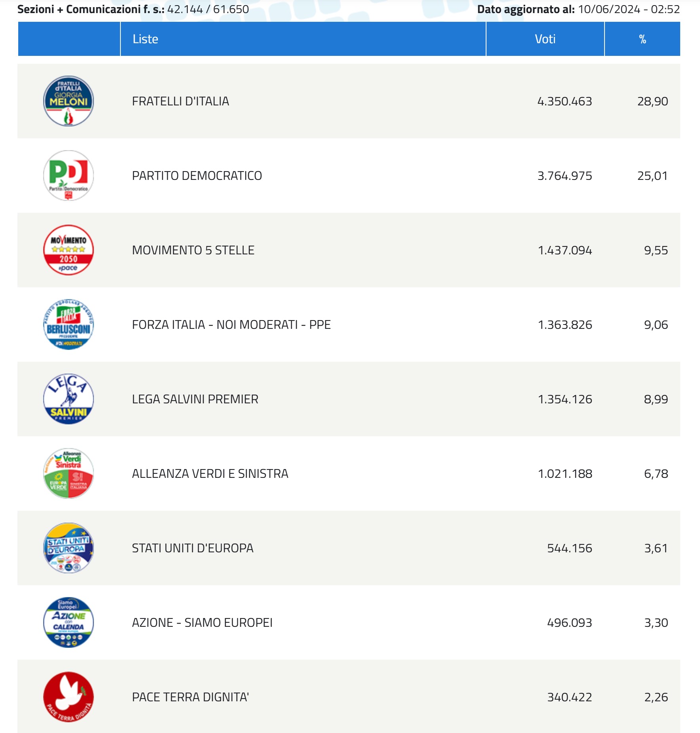
Task: Click the Liste column header
Action: 145,39
